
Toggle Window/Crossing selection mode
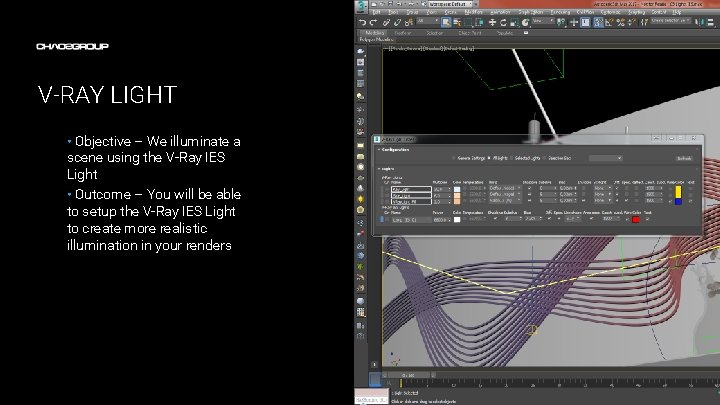(479, 22)
